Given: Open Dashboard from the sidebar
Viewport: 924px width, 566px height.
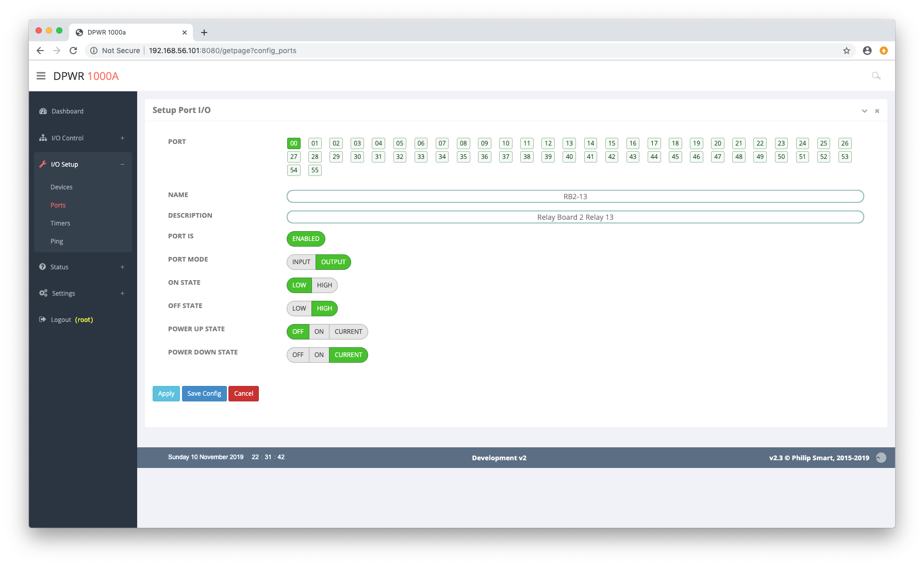Looking at the screenshot, I should click(67, 111).
